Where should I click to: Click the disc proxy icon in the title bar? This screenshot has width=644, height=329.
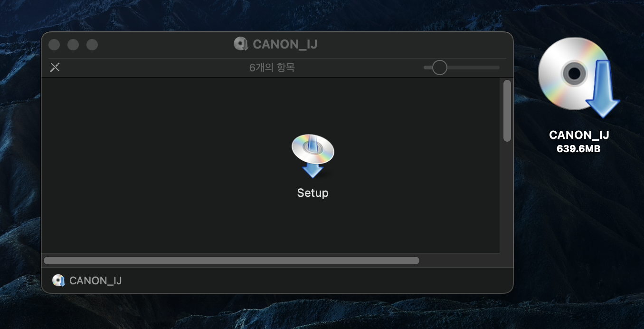pos(241,44)
